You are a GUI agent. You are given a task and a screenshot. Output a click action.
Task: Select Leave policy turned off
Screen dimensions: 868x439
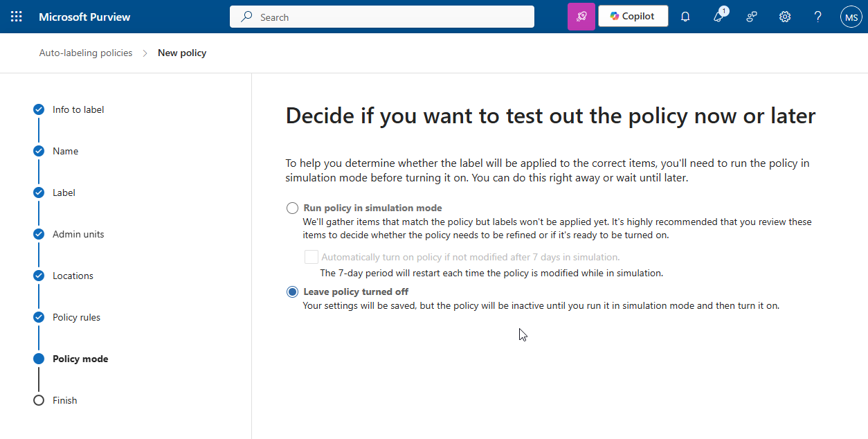[292, 292]
